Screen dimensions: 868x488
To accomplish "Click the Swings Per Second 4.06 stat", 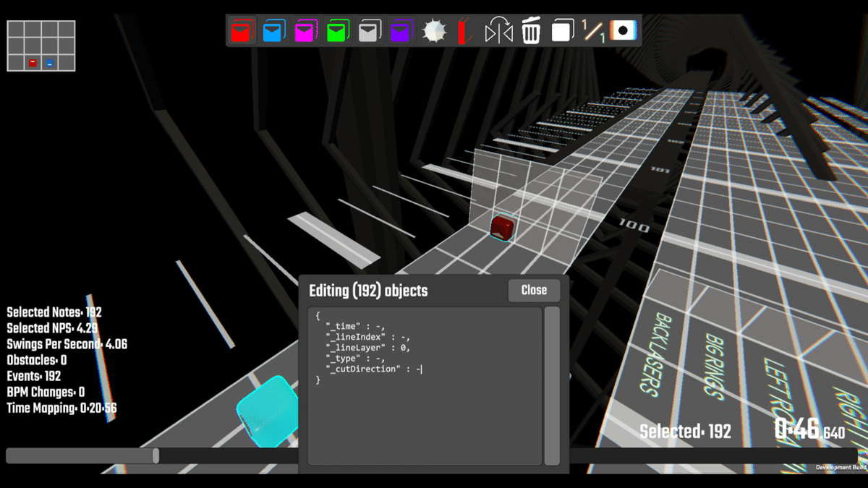I will click(x=67, y=344).
